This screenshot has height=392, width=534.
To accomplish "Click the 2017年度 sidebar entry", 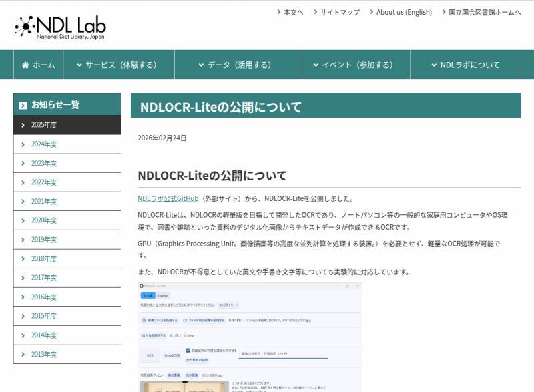I will point(44,278).
